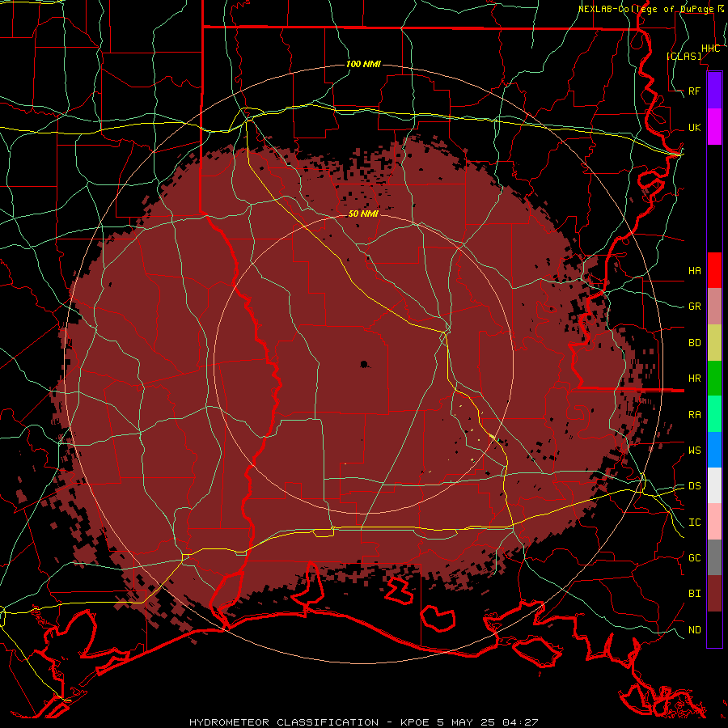The height and width of the screenshot is (728, 728).
Task: Click the BD legend label
Action: pyautogui.click(x=694, y=343)
